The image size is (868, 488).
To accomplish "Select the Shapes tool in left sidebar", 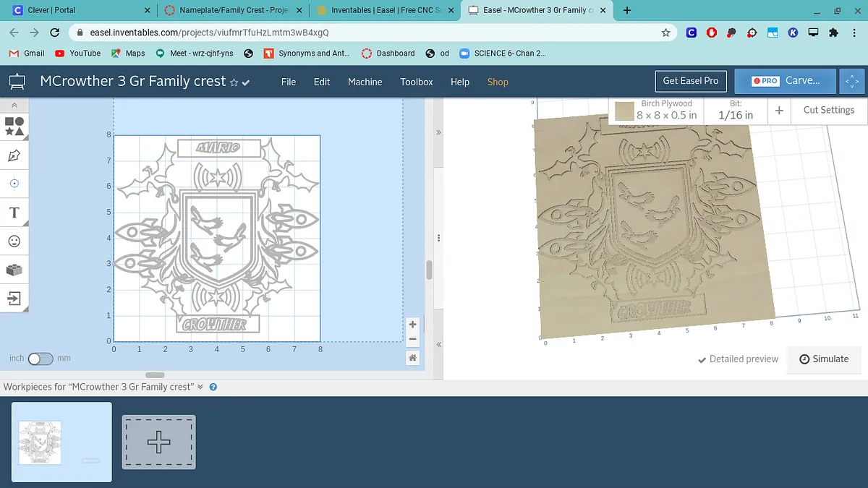I will pyautogui.click(x=14, y=127).
